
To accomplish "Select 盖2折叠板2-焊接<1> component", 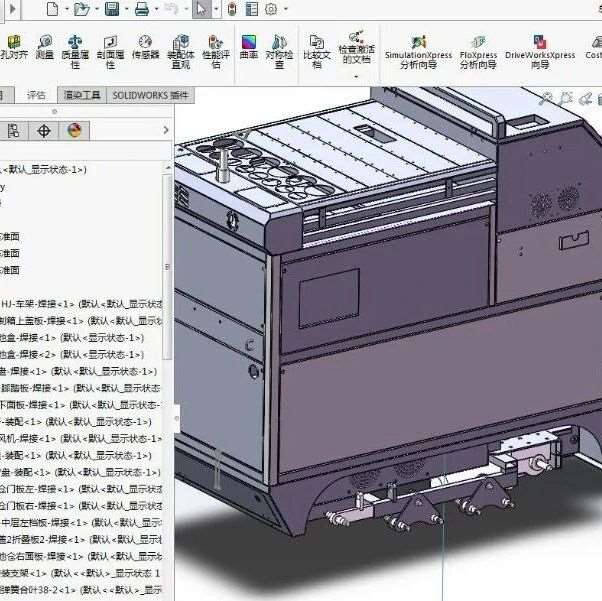I will (x=81, y=540).
